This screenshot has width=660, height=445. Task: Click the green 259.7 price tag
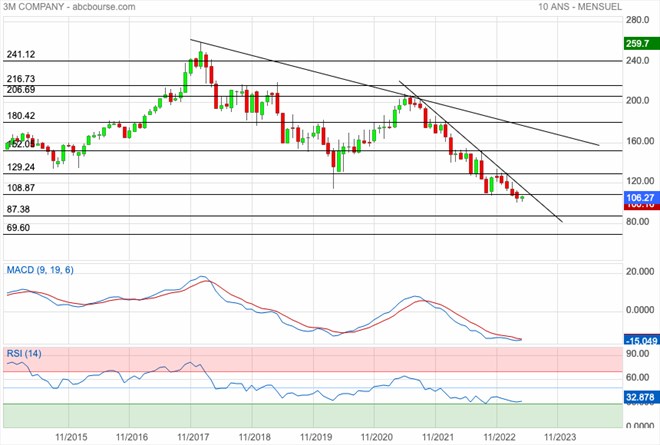(641, 43)
